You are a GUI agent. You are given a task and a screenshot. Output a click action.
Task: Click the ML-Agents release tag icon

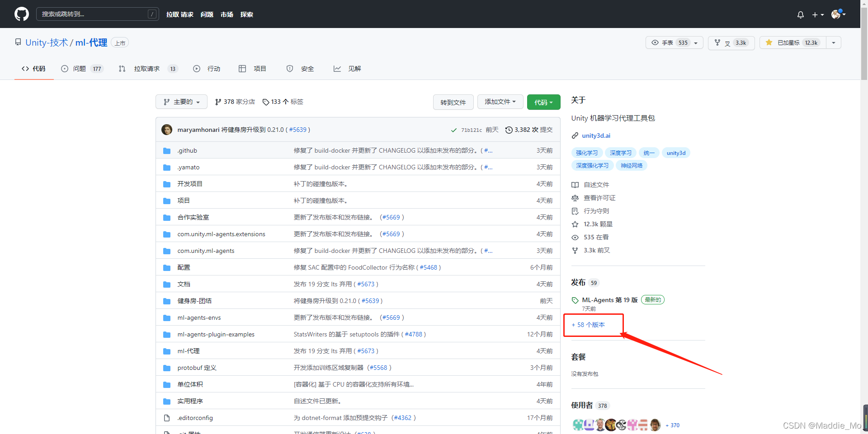coord(575,300)
